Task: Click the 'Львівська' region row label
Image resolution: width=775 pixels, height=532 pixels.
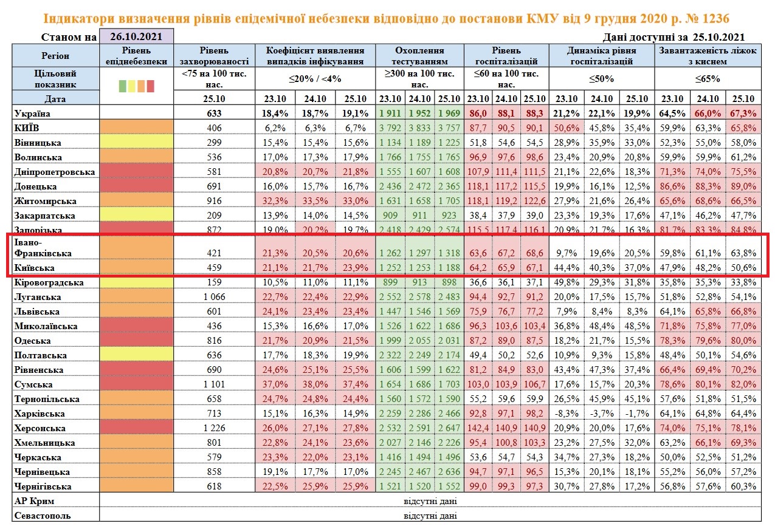Action: pyautogui.click(x=38, y=312)
